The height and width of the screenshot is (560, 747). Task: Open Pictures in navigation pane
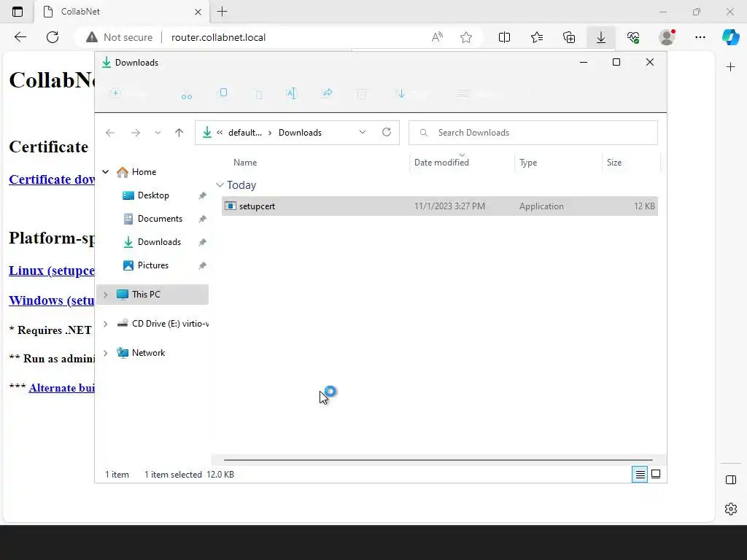click(153, 265)
